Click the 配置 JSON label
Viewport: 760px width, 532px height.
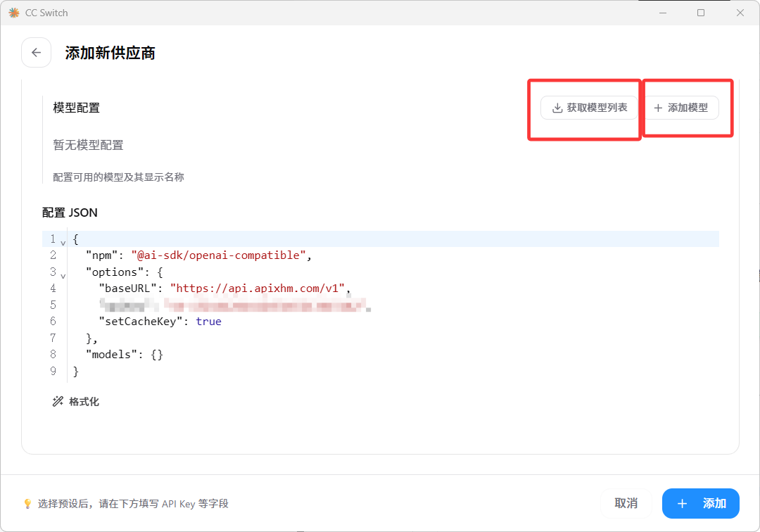click(x=70, y=213)
